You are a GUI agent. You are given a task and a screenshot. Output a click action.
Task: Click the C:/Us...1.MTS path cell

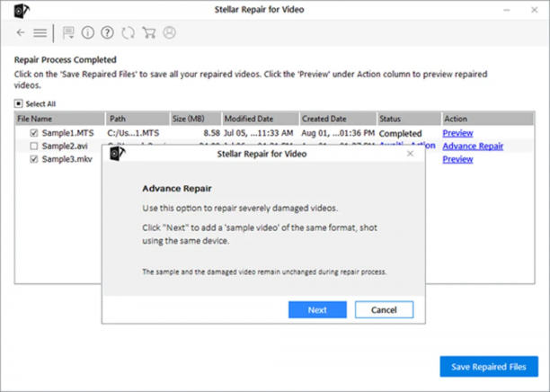click(133, 133)
